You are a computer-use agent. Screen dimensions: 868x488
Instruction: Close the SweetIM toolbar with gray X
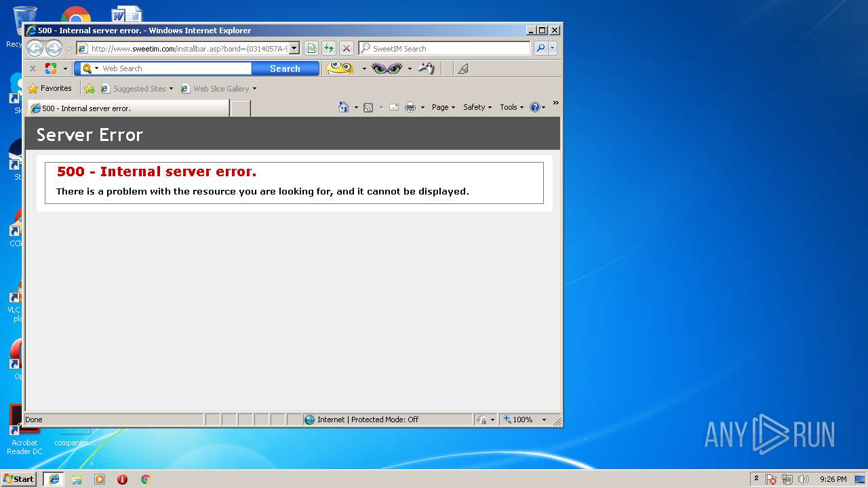(33, 68)
